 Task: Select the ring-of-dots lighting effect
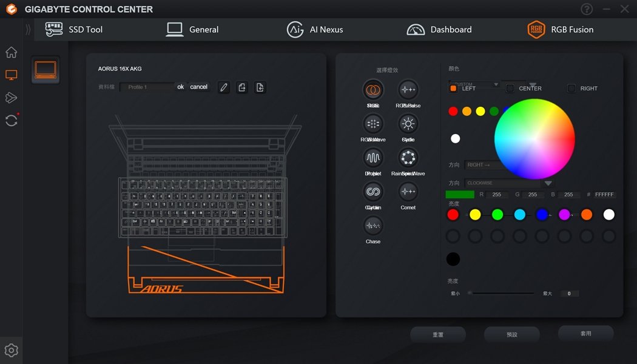tap(408, 158)
